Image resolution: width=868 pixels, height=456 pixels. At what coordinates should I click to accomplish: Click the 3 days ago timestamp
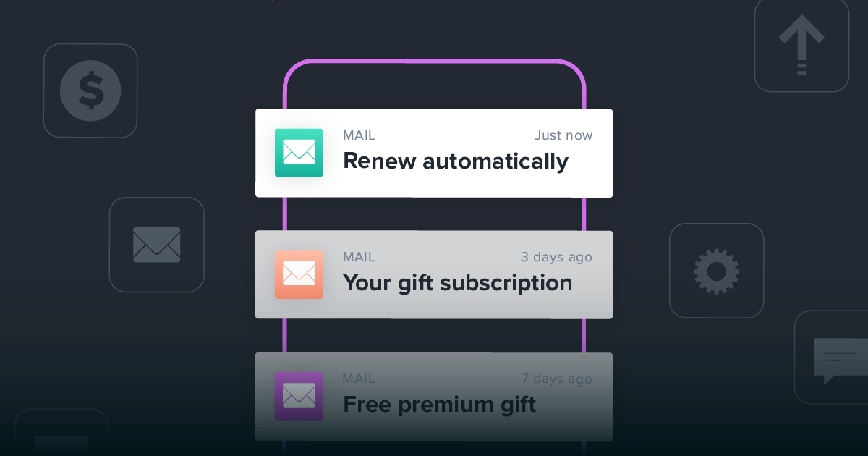coord(556,257)
